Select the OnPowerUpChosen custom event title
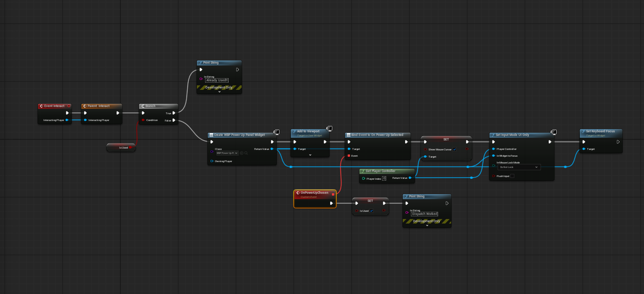This screenshot has height=294, width=644. [x=315, y=193]
